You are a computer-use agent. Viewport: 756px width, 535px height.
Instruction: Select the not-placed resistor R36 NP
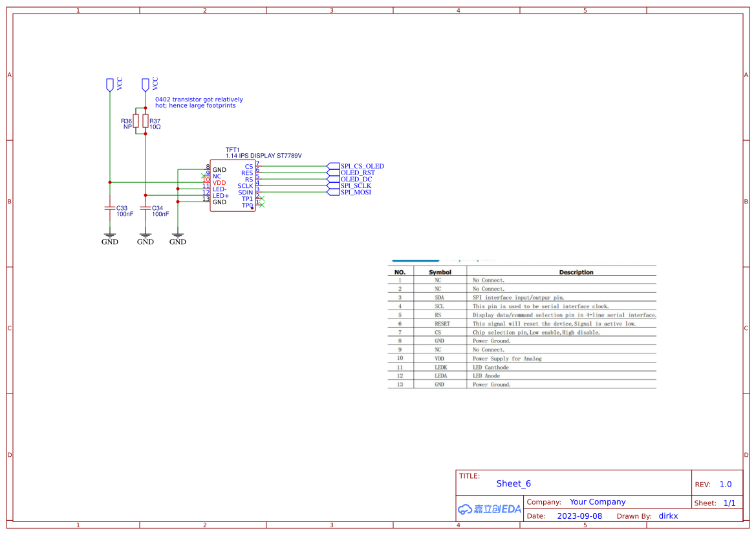click(x=135, y=121)
